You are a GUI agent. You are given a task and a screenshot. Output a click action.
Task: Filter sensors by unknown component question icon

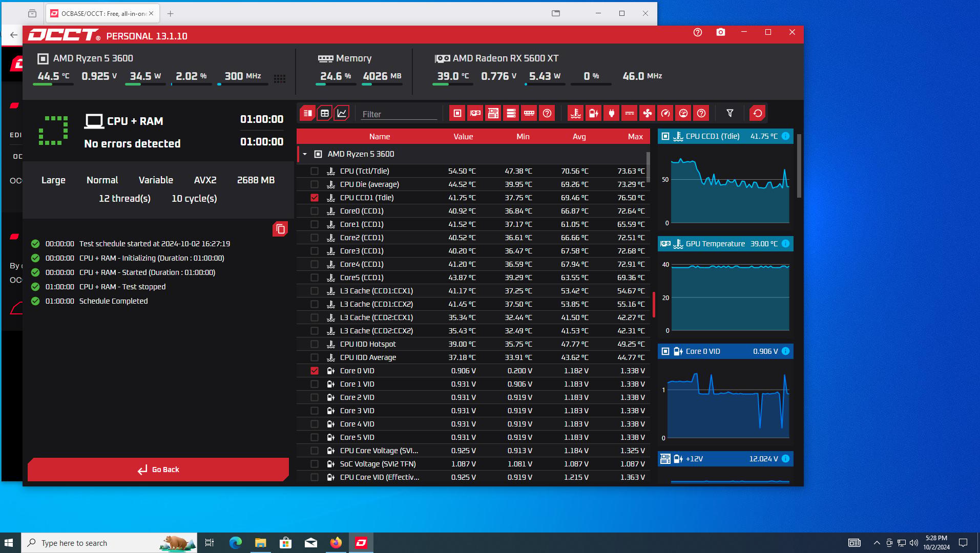(x=547, y=113)
